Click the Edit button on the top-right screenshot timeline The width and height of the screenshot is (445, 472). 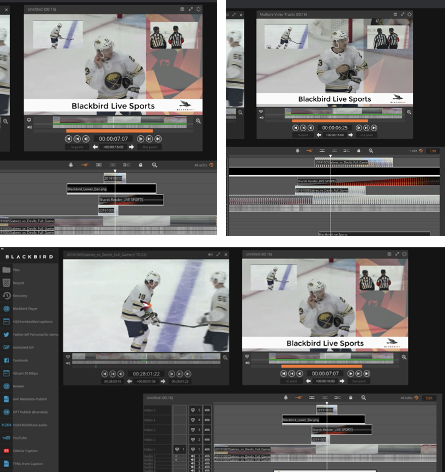pos(433,151)
